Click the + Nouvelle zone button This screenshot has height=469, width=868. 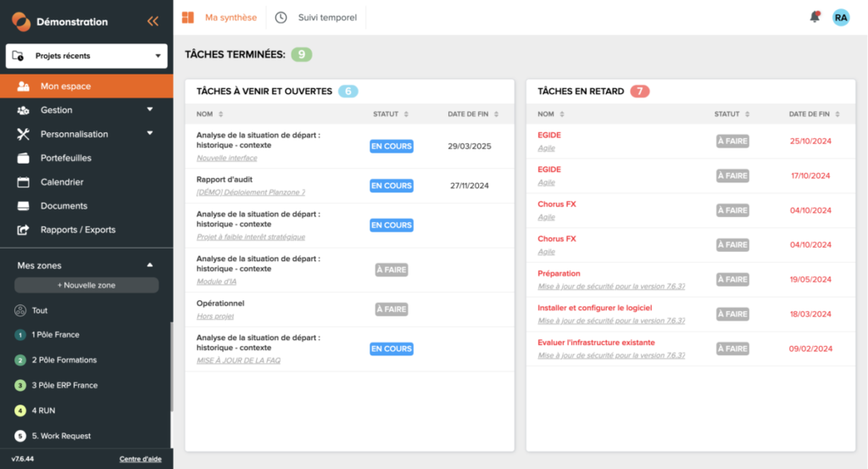86,285
